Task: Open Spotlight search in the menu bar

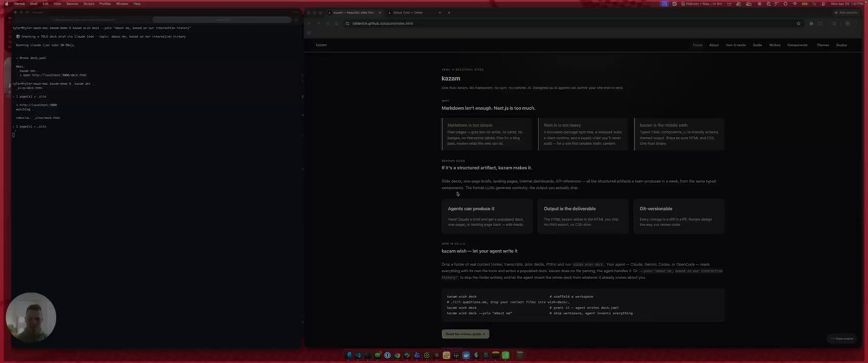Action: (x=814, y=3)
